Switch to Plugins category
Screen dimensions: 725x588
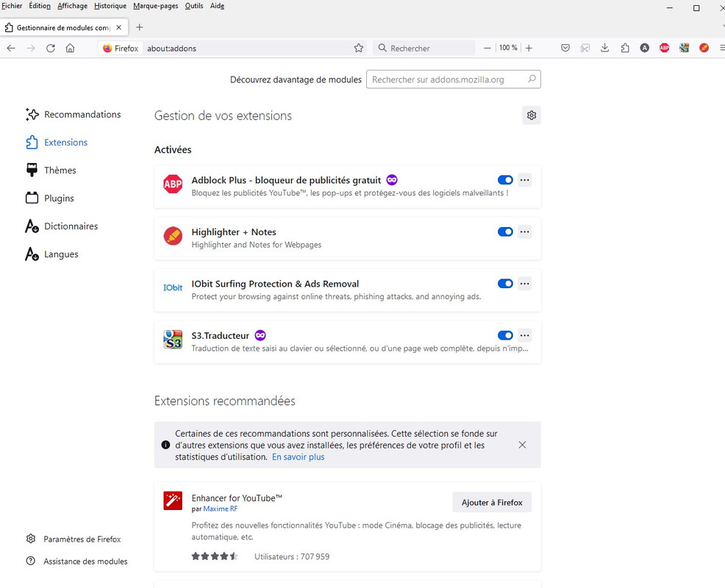49,198
